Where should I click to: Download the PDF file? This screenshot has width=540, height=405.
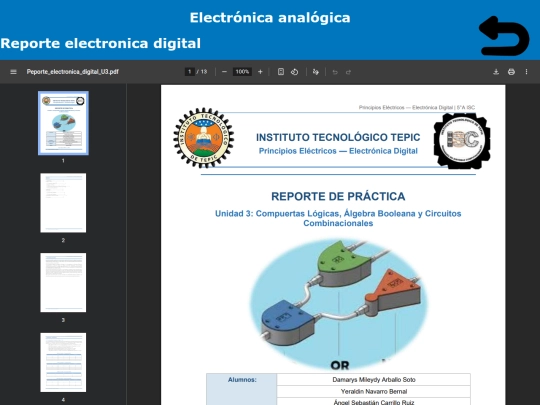pyautogui.click(x=496, y=72)
